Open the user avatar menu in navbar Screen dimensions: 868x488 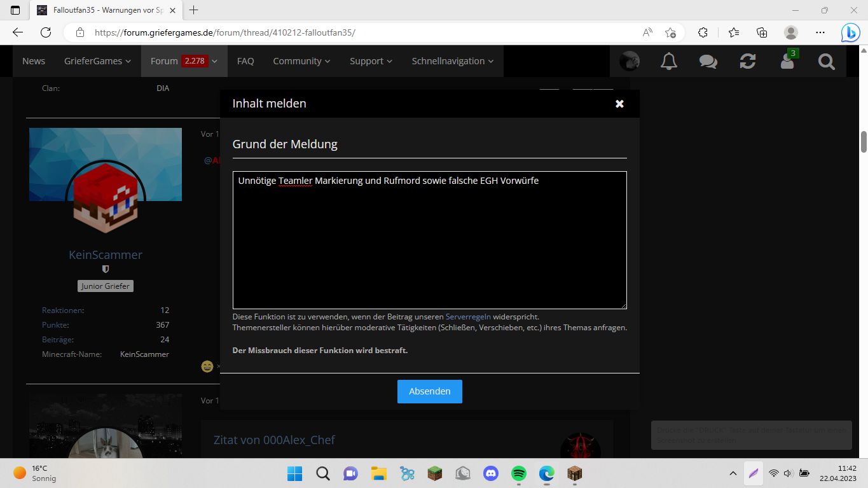[630, 61]
